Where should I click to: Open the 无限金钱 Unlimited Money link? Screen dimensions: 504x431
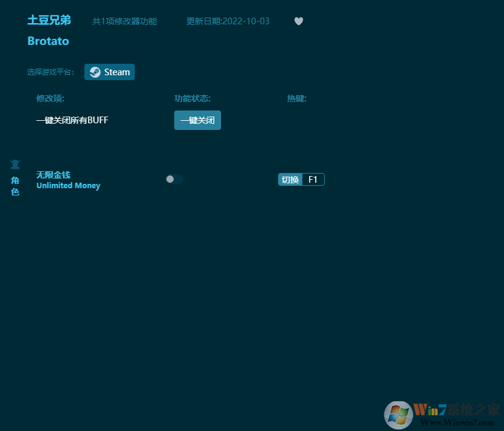pos(68,180)
